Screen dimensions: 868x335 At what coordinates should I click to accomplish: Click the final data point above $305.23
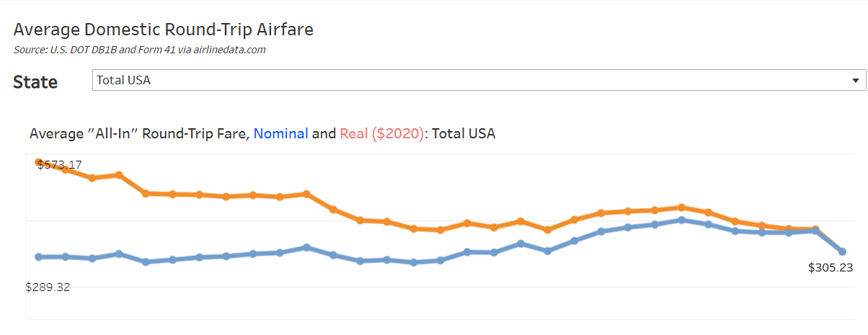point(842,251)
